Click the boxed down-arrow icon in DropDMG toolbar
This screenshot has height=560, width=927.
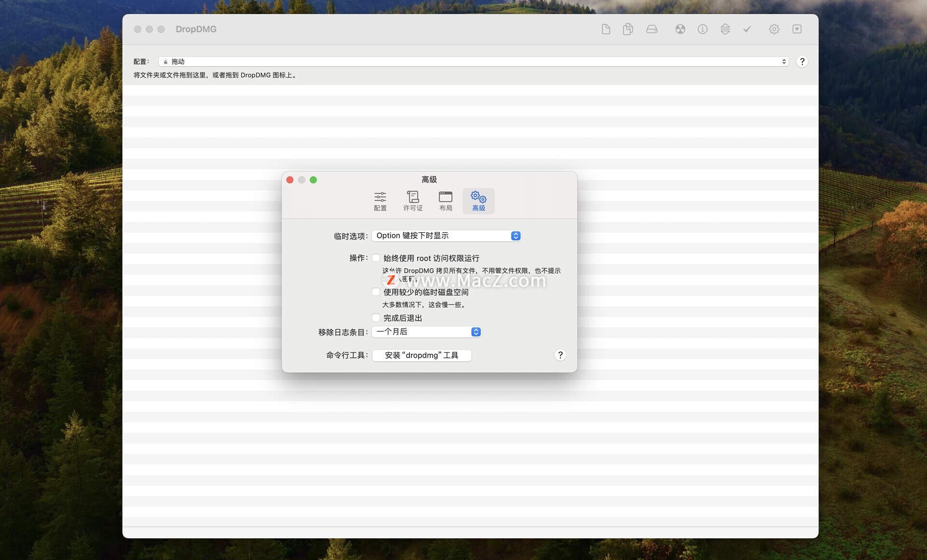(x=797, y=29)
